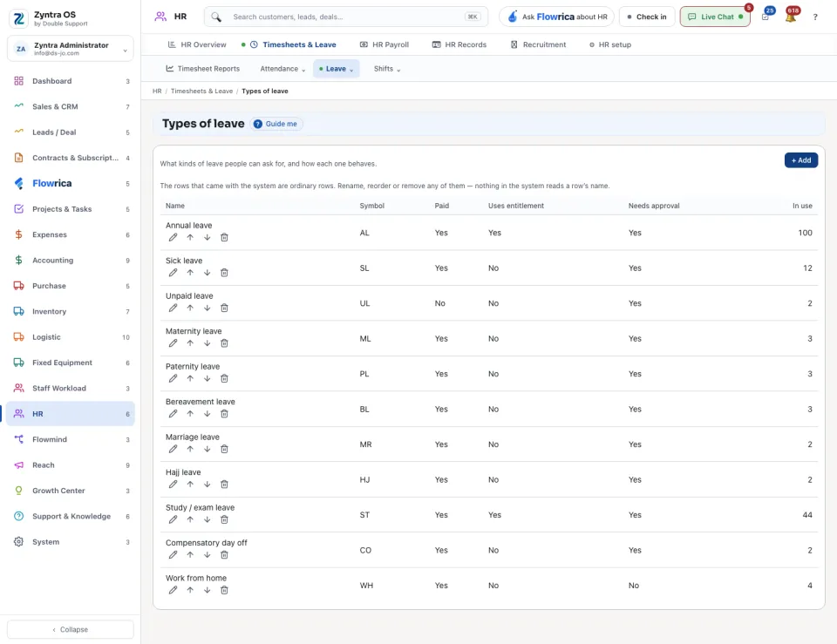Click the Guide me button
Image resolution: width=837 pixels, height=644 pixels.
(x=276, y=124)
